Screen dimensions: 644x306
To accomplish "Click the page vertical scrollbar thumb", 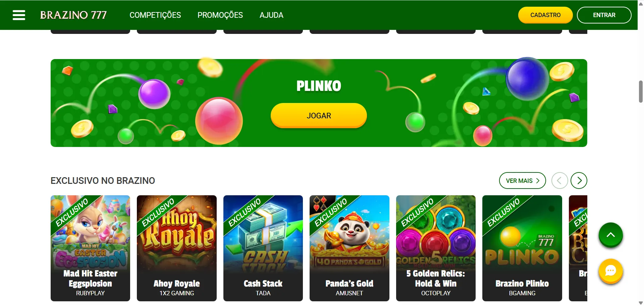I will pyautogui.click(x=641, y=92).
